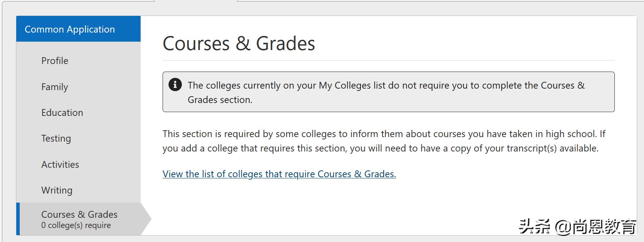Click the My Colleges notice message text

(x=386, y=92)
